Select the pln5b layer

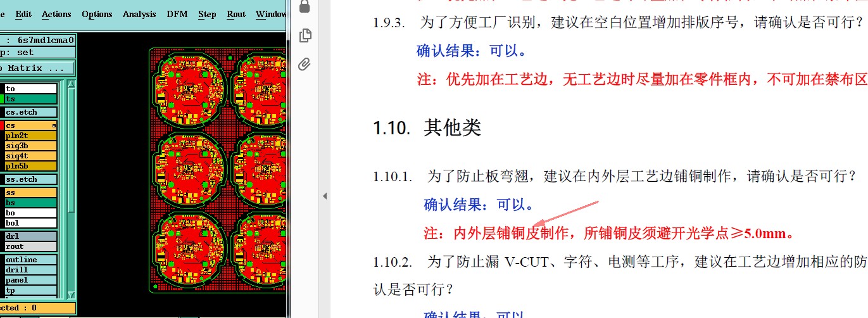point(31,166)
